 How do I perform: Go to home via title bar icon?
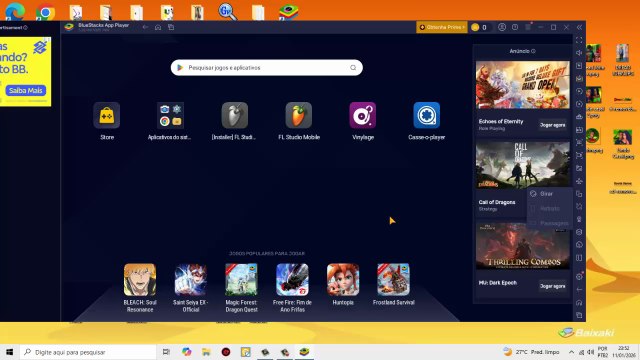(x=158, y=27)
